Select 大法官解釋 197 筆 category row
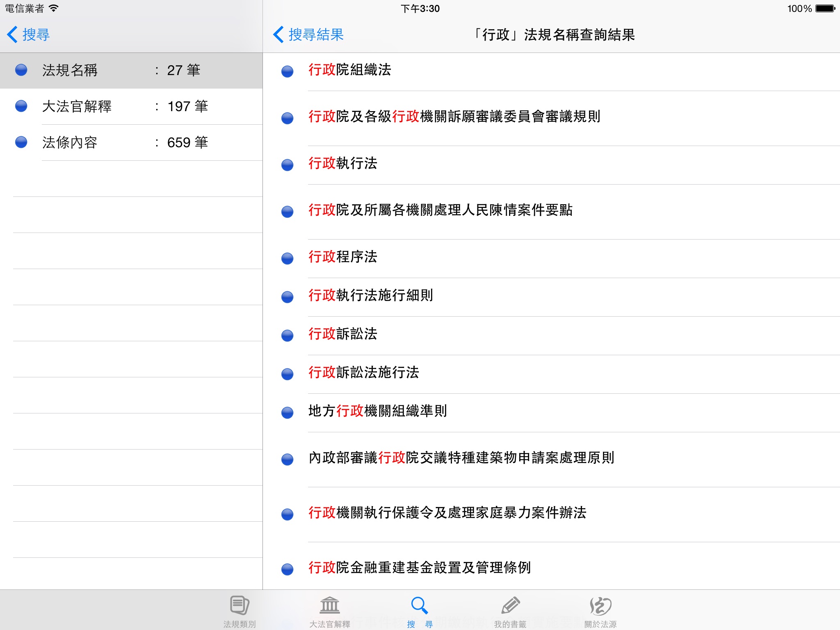 click(131, 107)
